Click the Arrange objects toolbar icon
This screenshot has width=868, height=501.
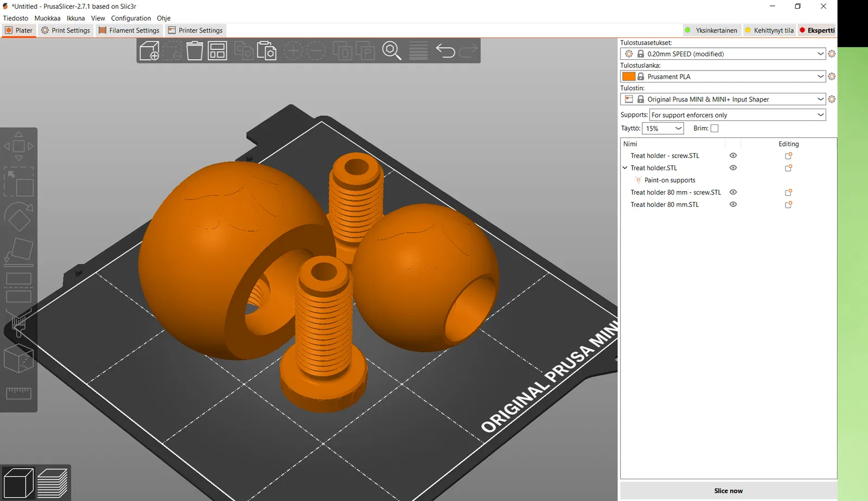click(x=218, y=51)
